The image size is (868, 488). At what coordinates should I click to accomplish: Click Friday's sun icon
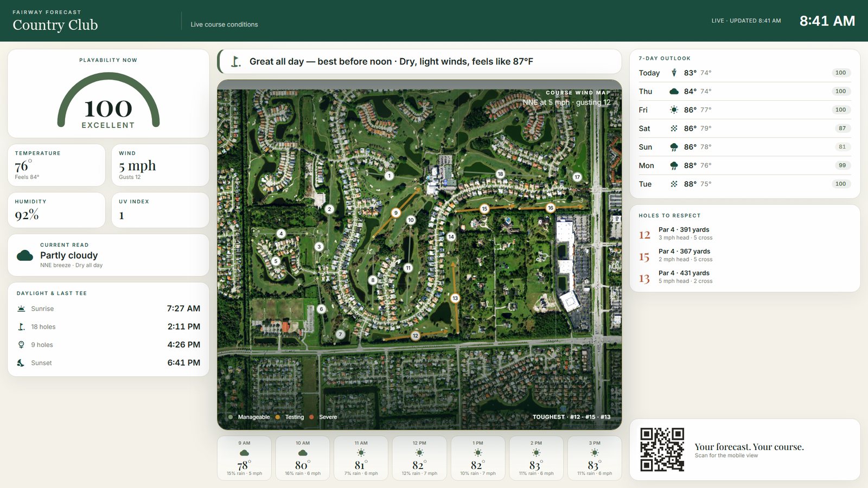(674, 110)
